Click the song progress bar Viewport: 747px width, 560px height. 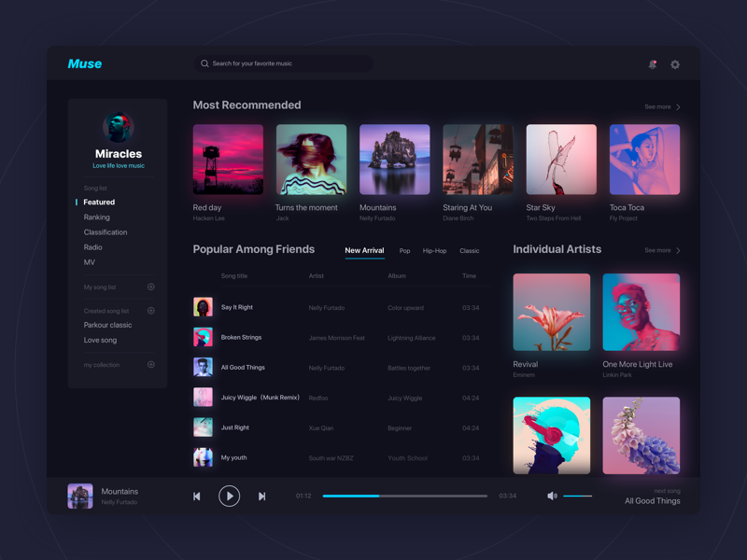[x=405, y=497]
